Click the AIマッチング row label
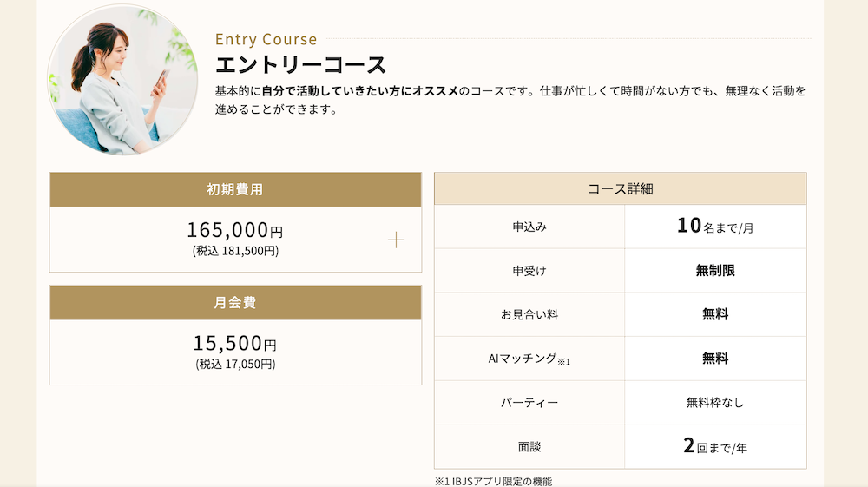Viewport: 868px width, 487px height. click(x=529, y=359)
